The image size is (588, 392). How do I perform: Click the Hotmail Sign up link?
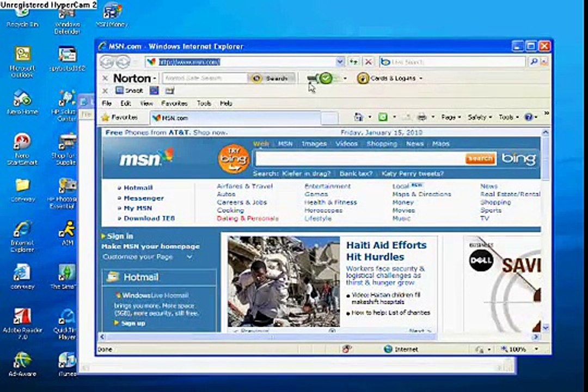133,323
